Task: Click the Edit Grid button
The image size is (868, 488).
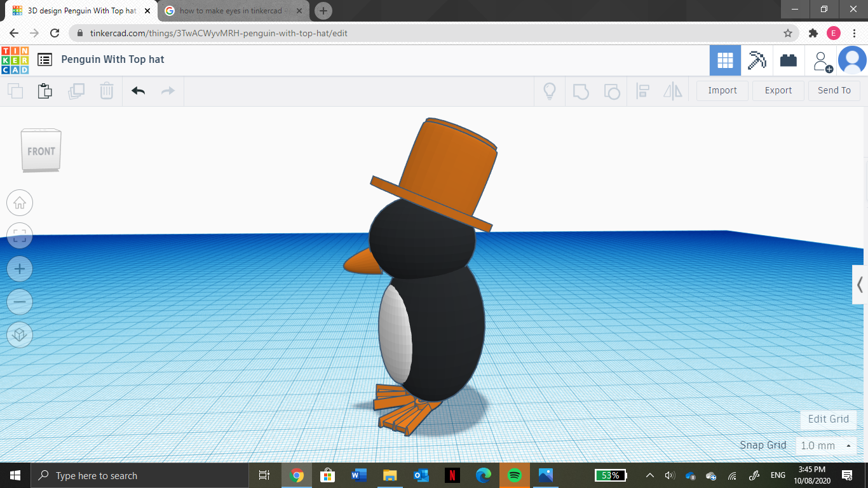Action: click(x=828, y=419)
